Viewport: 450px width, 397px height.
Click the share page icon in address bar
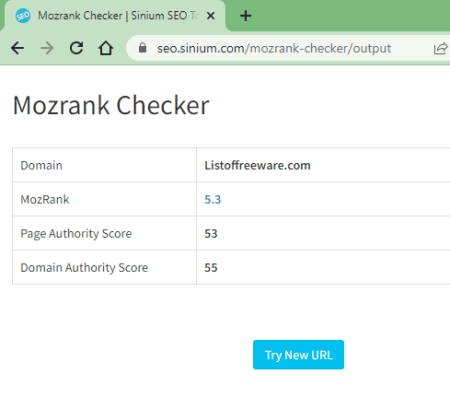click(441, 49)
